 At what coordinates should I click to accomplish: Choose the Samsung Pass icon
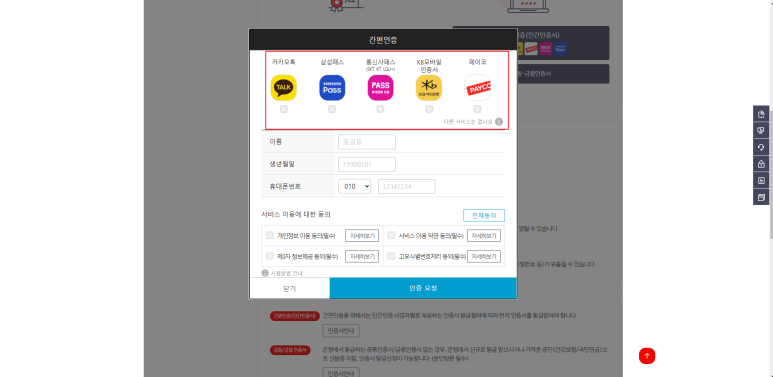[332, 88]
